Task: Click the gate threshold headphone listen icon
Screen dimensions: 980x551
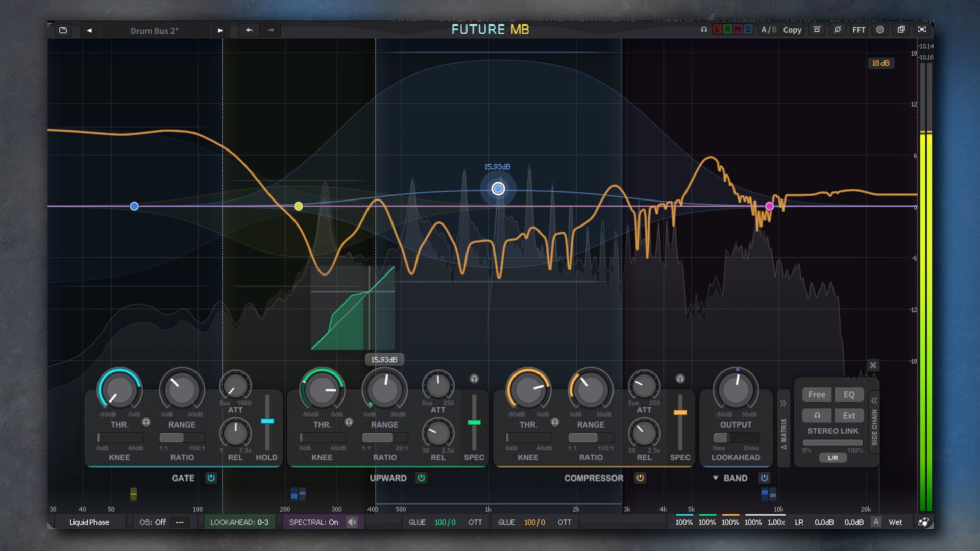Action: (x=146, y=422)
